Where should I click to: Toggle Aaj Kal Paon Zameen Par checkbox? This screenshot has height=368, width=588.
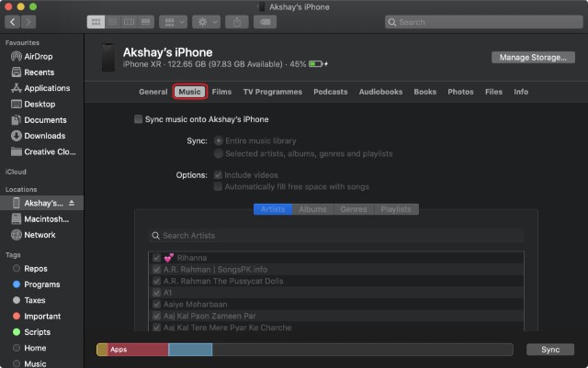157,316
